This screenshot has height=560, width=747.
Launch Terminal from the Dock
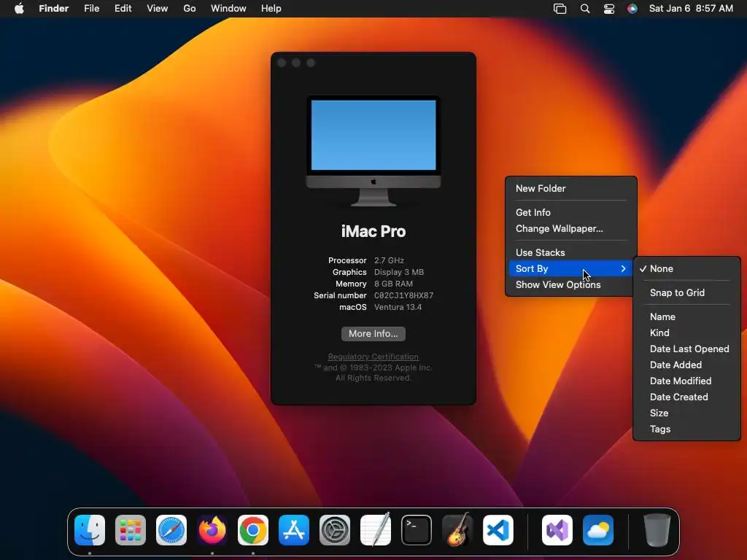click(417, 530)
